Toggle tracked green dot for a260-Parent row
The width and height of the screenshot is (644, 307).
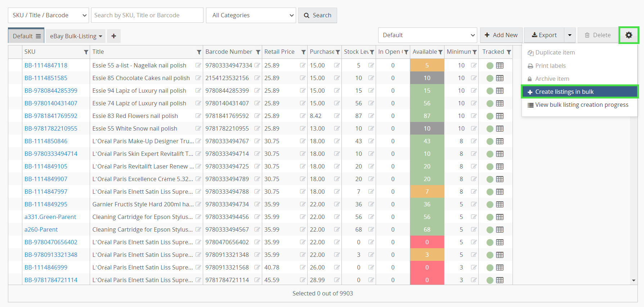point(490,229)
